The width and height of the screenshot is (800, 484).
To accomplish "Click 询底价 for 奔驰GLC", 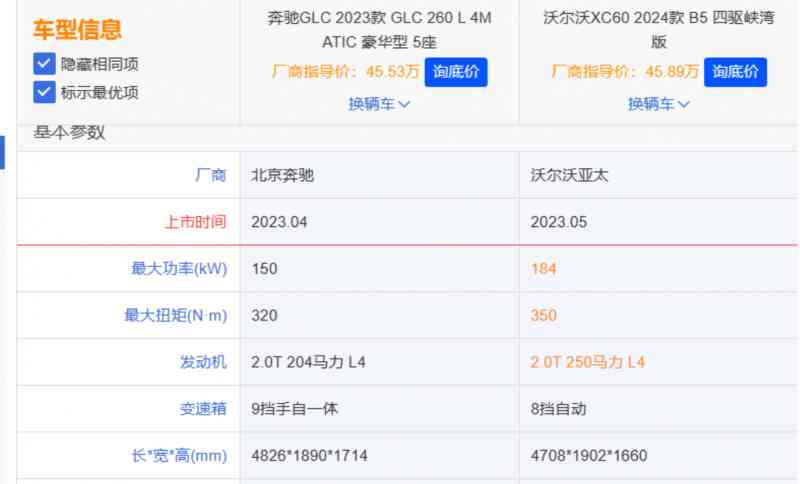I will coord(456,72).
